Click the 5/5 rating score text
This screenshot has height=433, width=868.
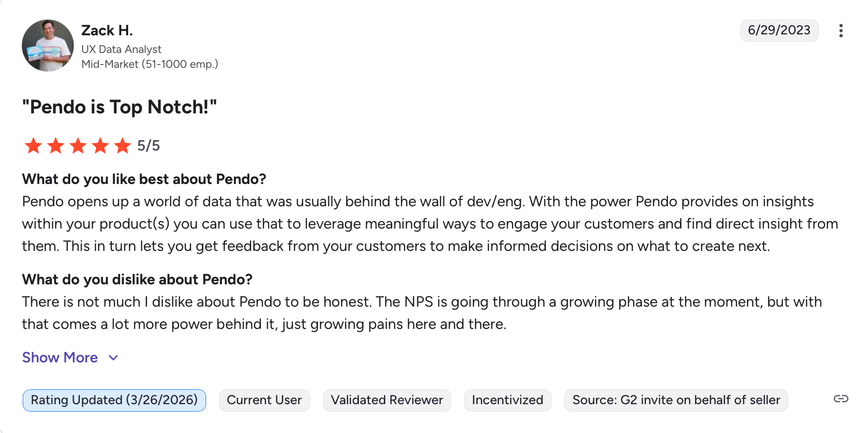149,146
